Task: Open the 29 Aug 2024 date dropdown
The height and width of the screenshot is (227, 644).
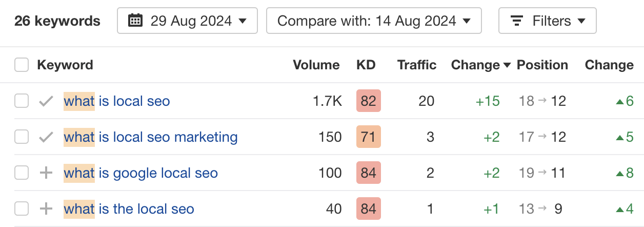Action: (x=187, y=21)
